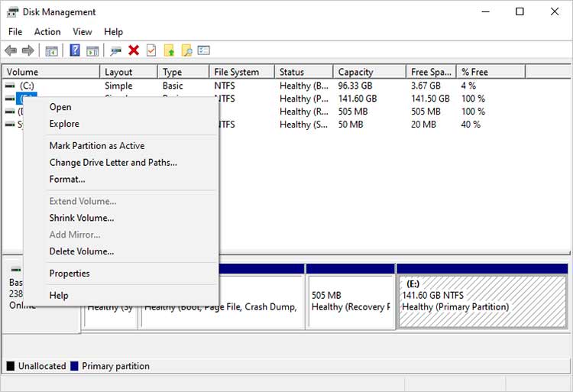573x392 pixels.
Task: Click the folder with green arrow icon
Action: point(170,50)
